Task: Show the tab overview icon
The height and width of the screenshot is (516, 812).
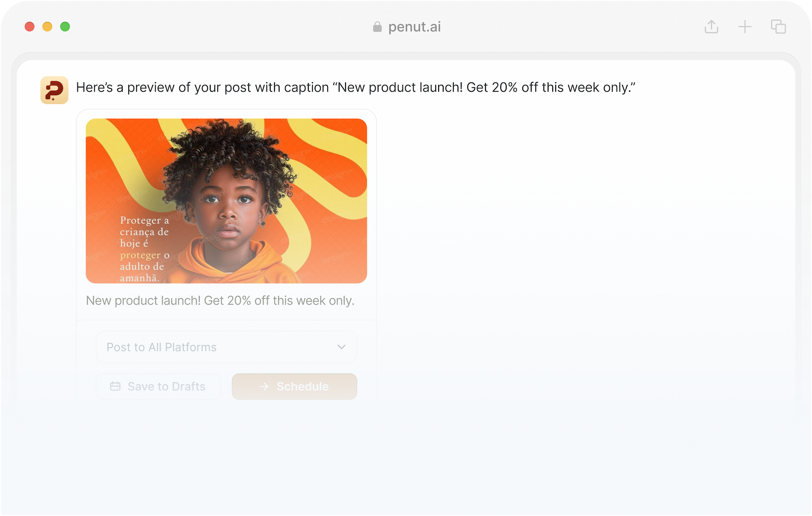Action: 778,27
